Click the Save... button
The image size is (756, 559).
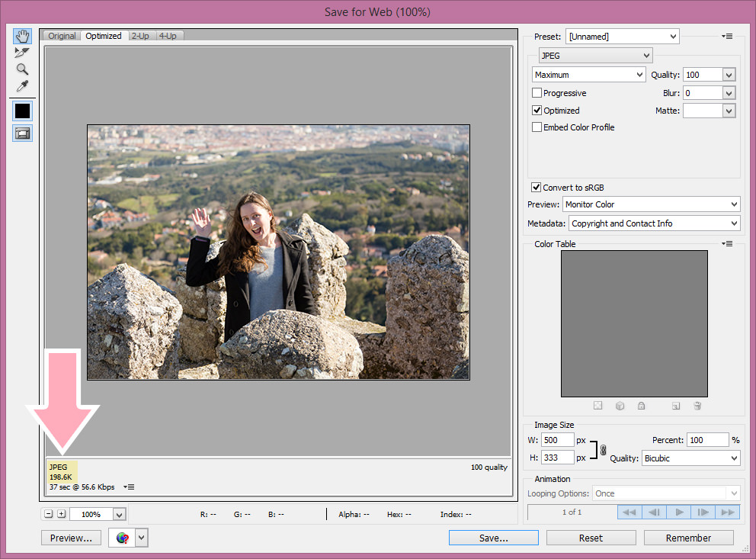pyautogui.click(x=493, y=538)
